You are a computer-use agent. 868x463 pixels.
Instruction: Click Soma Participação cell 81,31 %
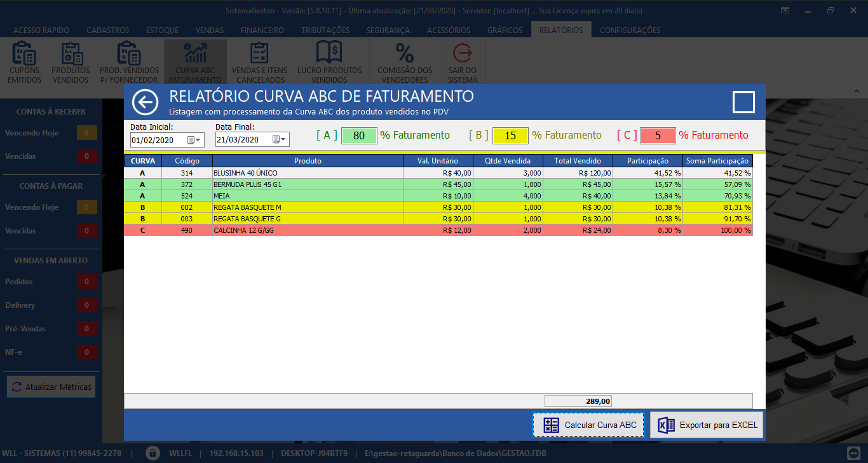717,207
